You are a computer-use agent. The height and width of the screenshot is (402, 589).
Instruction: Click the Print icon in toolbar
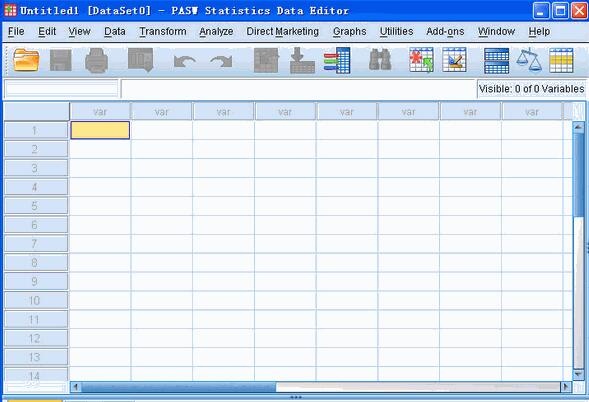pos(97,60)
